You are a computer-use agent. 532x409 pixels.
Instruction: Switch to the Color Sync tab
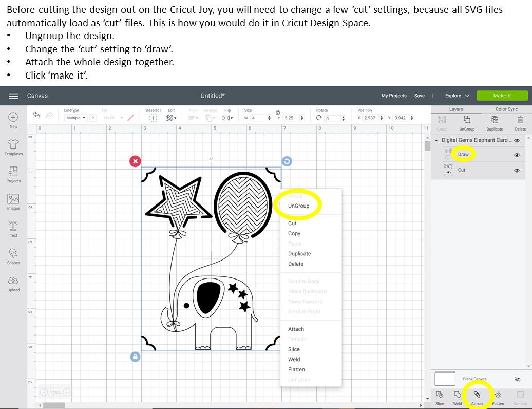click(506, 109)
